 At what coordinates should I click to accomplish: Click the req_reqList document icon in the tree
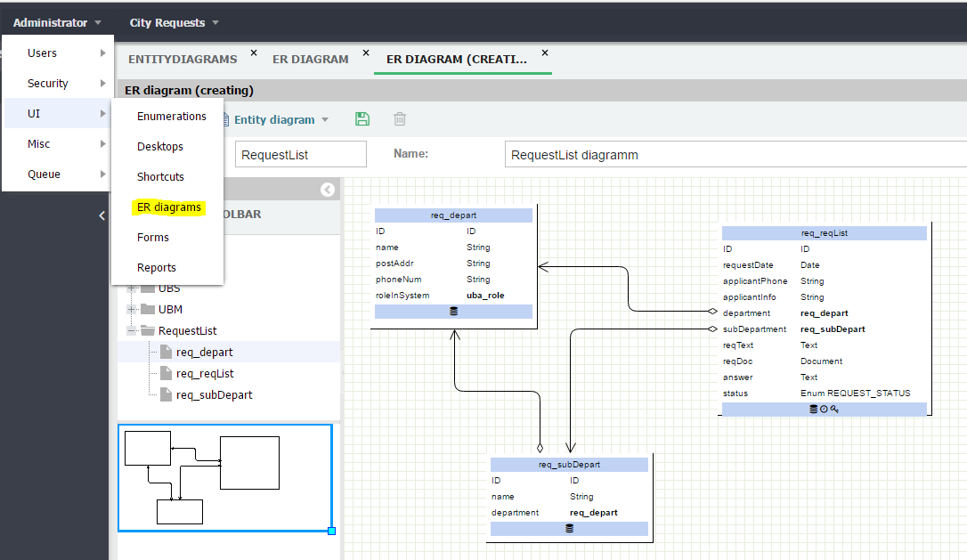coord(166,373)
